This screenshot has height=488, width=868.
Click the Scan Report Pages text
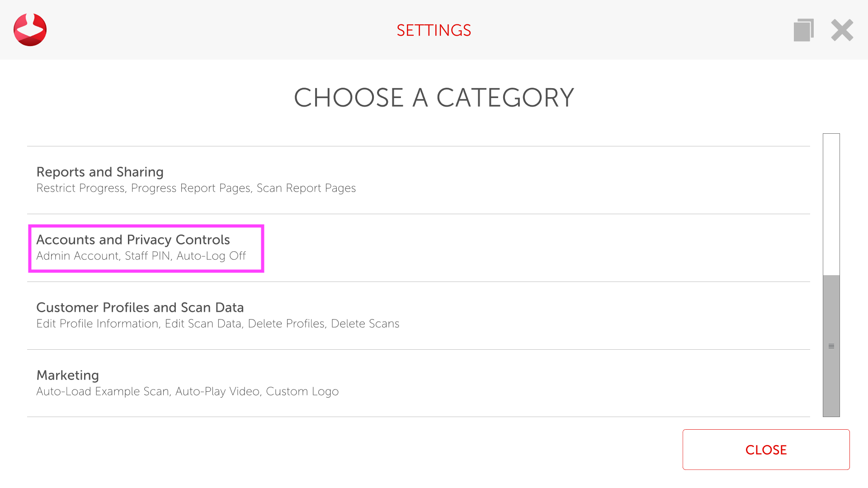click(306, 188)
